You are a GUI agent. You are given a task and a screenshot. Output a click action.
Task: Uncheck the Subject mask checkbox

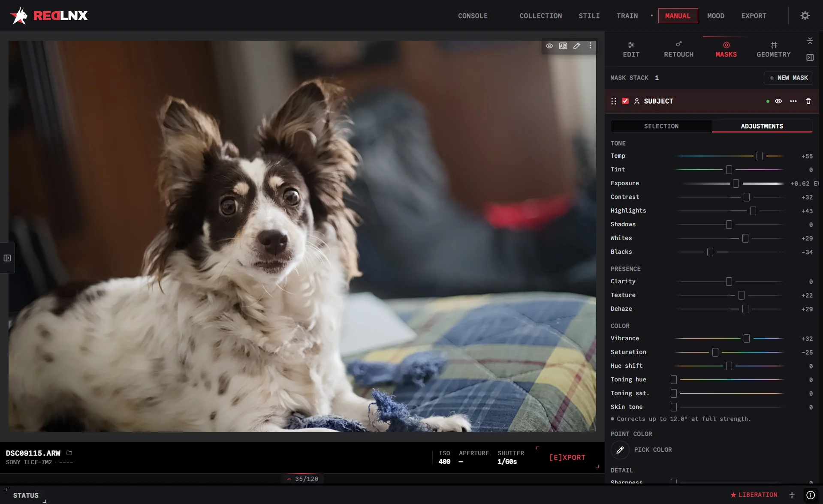click(x=625, y=101)
